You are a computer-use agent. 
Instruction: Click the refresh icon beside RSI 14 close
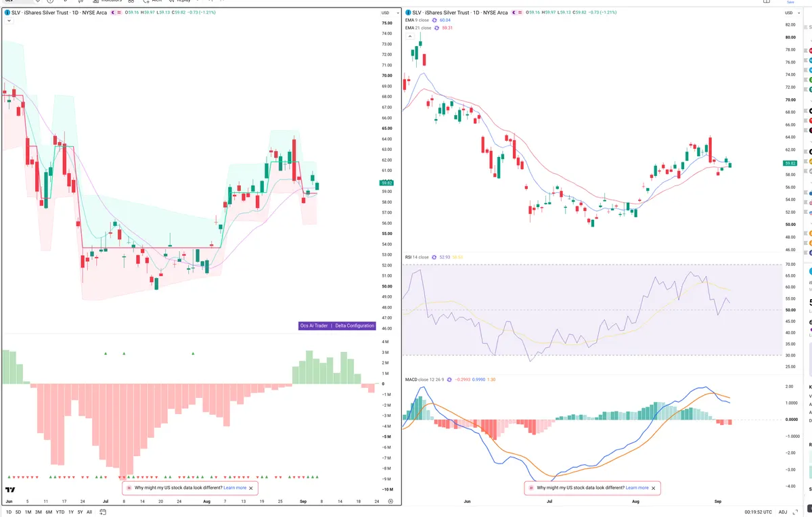[x=434, y=257]
